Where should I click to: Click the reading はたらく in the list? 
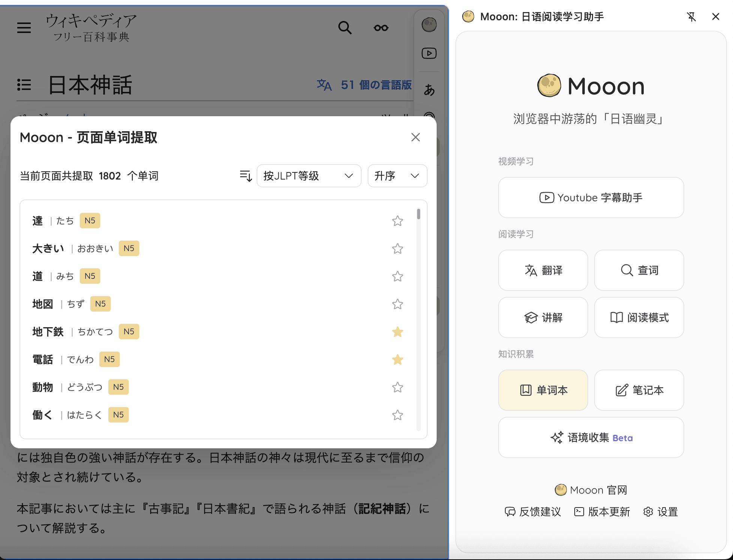tap(84, 415)
